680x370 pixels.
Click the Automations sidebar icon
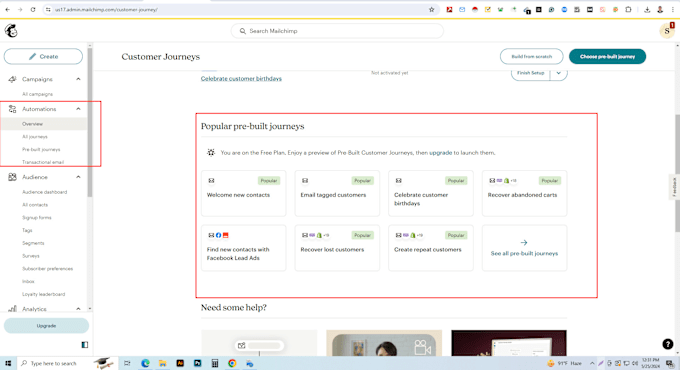[12, 109]
